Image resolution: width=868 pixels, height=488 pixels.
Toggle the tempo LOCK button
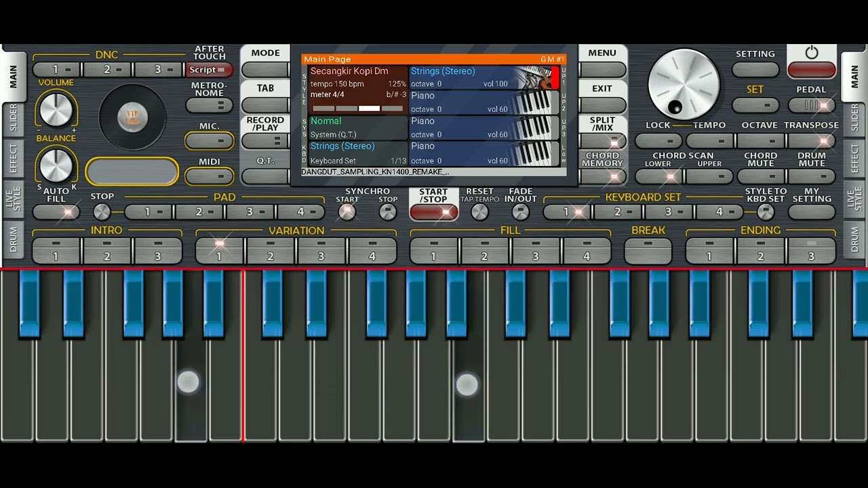point(658,141)
